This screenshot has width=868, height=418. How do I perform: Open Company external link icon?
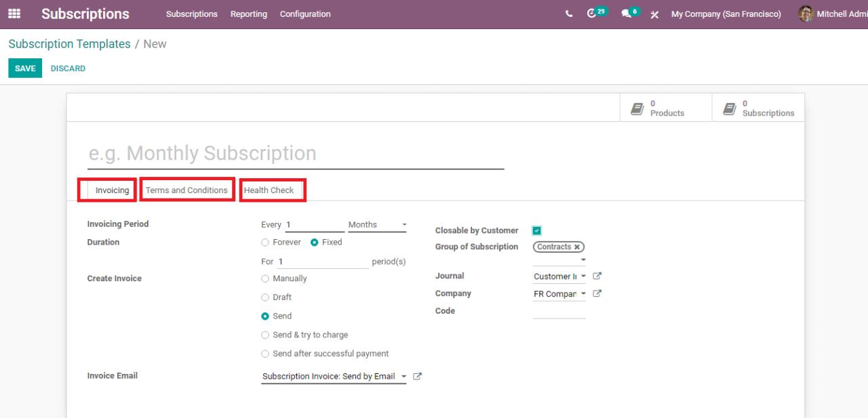point(597,293)
